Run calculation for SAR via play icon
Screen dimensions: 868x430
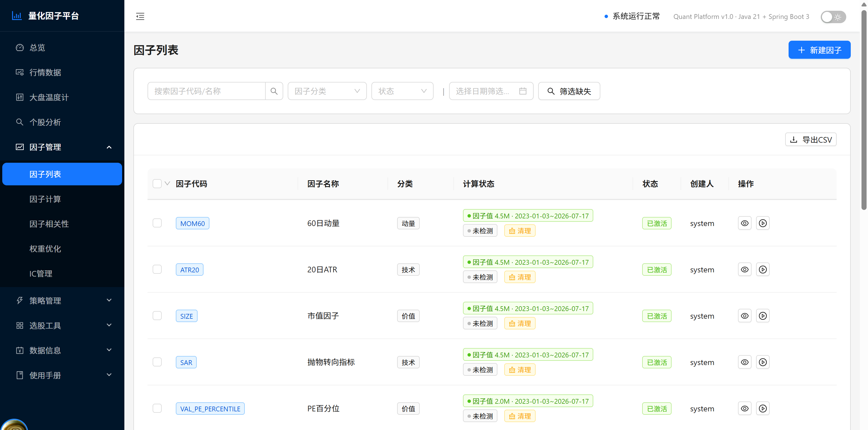coord(763,362)
